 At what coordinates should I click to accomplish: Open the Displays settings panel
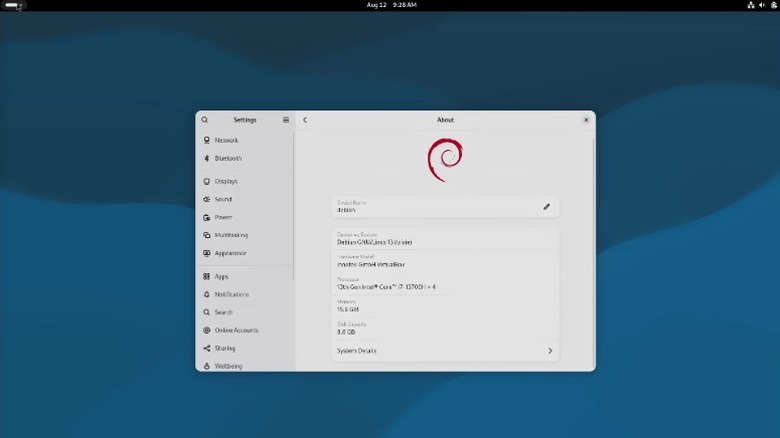(x=244, y=181)
